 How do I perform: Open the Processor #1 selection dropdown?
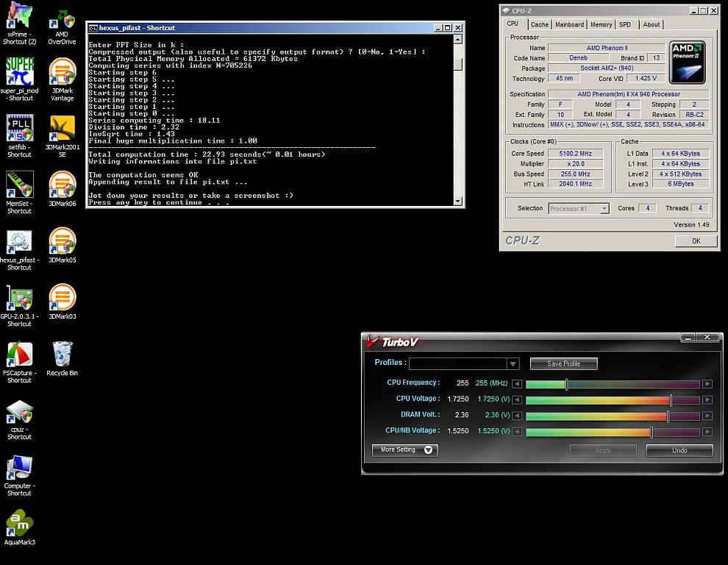click(x=604, y=209)
